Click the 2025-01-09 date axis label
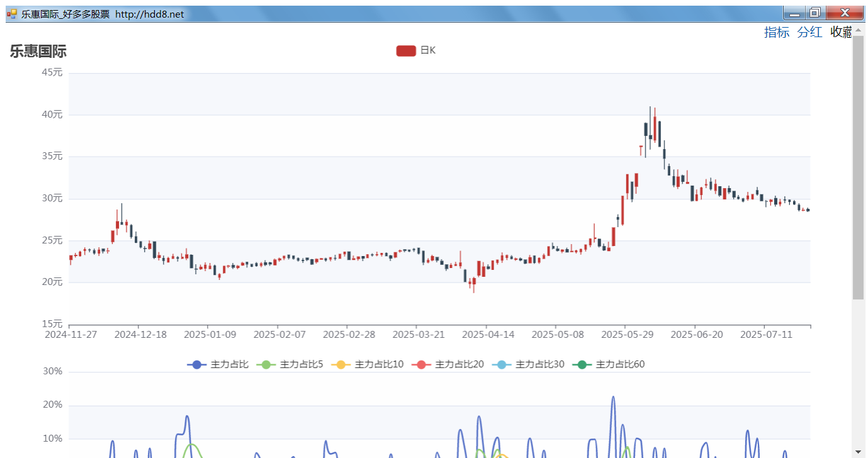The height and width of the screenshot is (458, 868). [210, 334]
